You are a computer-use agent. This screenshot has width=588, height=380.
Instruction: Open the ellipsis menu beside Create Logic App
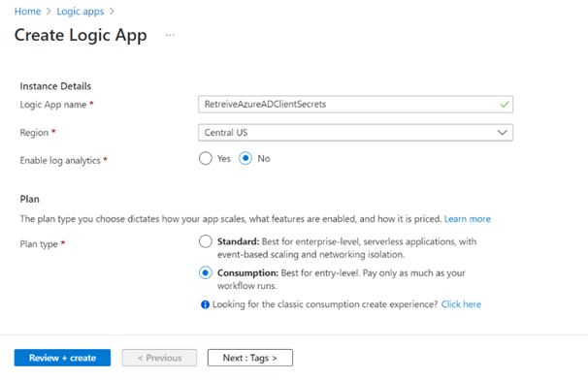tap(170, 35)
